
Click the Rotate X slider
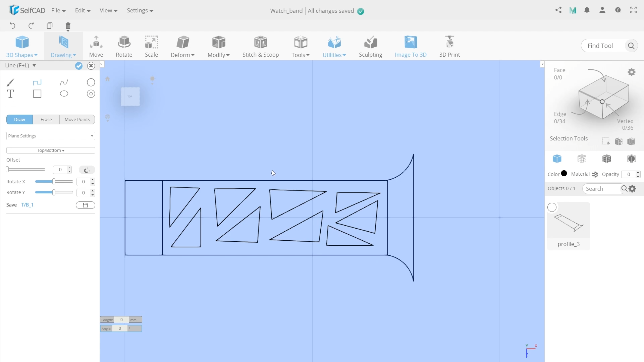pyautogui.click(x=54, y=182)
